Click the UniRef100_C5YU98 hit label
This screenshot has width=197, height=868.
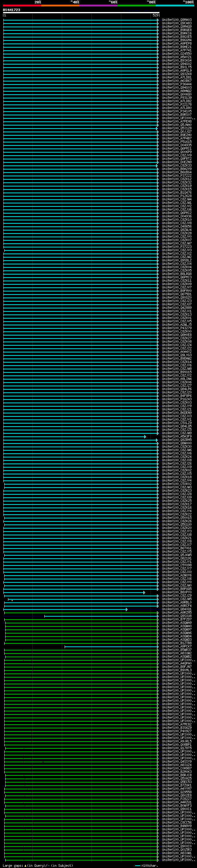click(x=177, y=565)
